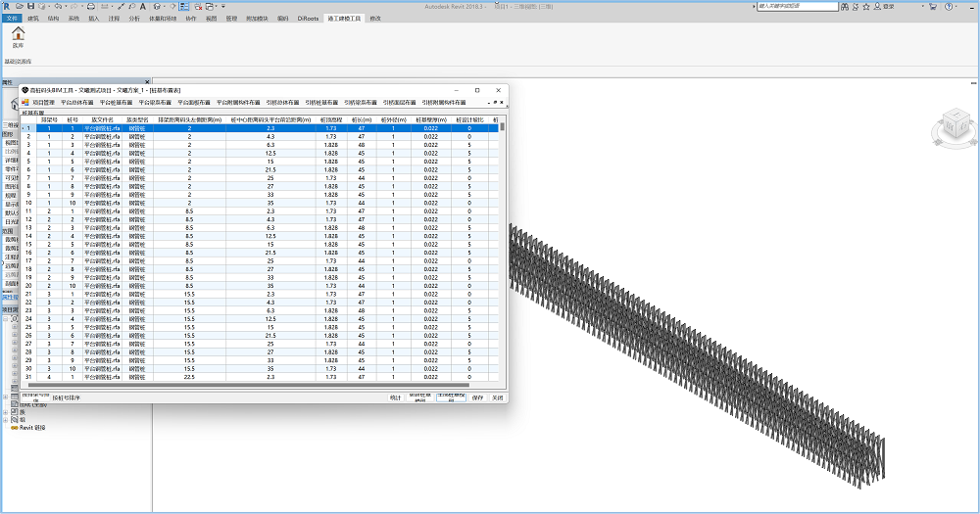Click the search input field in title bar
Viewport: 980px width, 514px height.
coord(798,6)
